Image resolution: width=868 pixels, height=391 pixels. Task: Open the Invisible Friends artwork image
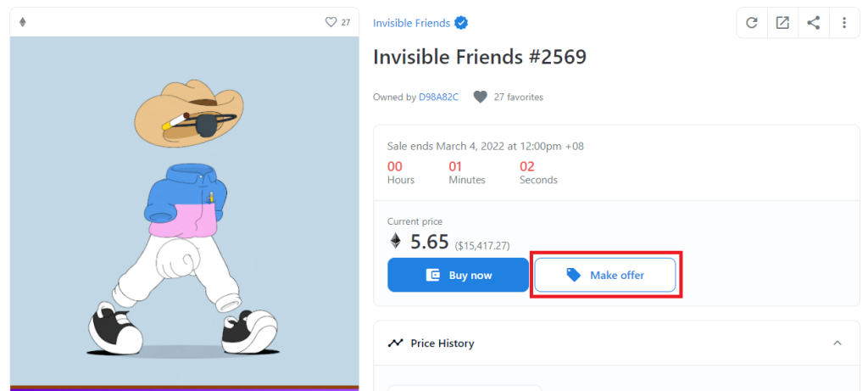click(x=184, y=210)
